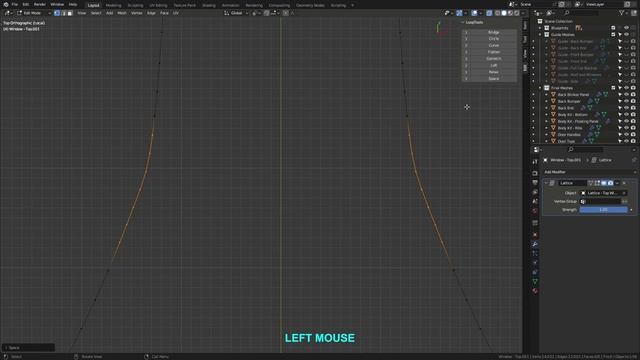Click the Blender logo icon
Screen dimensions: 640x360
[x=6, y=4]
